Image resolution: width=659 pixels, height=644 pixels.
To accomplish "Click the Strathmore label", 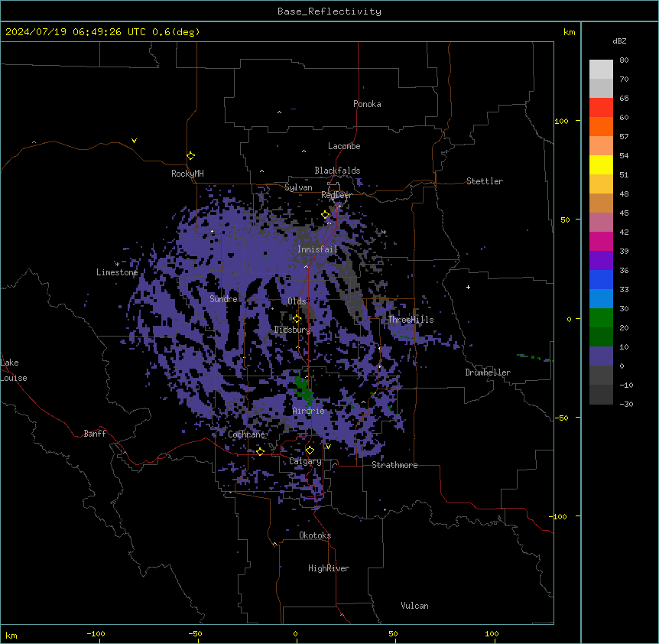I will tap(394, 465).
